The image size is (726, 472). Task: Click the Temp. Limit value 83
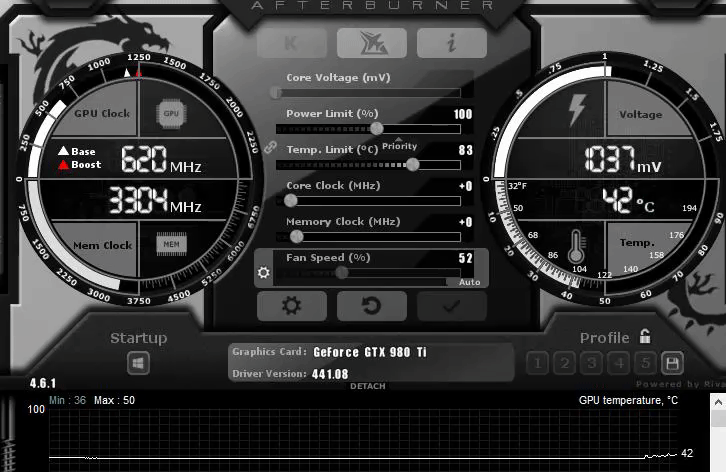[465, 150]
